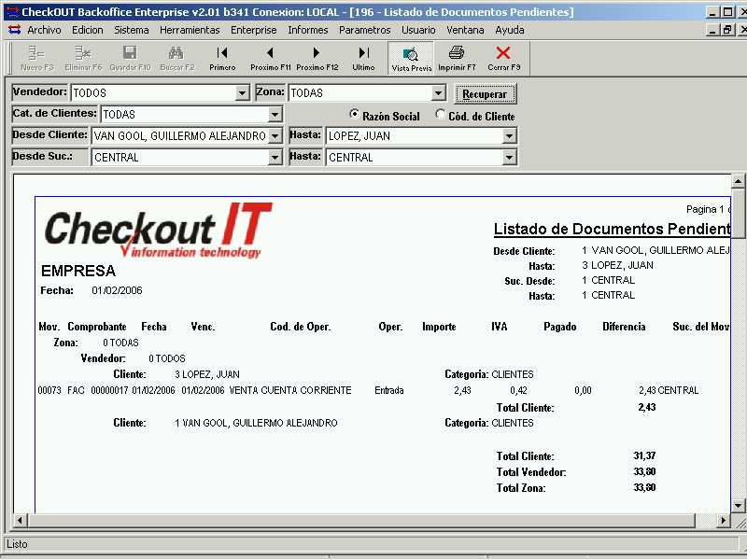Open the Vendedor dropdown
Screen dimensions: 747x560
point(242,92)
